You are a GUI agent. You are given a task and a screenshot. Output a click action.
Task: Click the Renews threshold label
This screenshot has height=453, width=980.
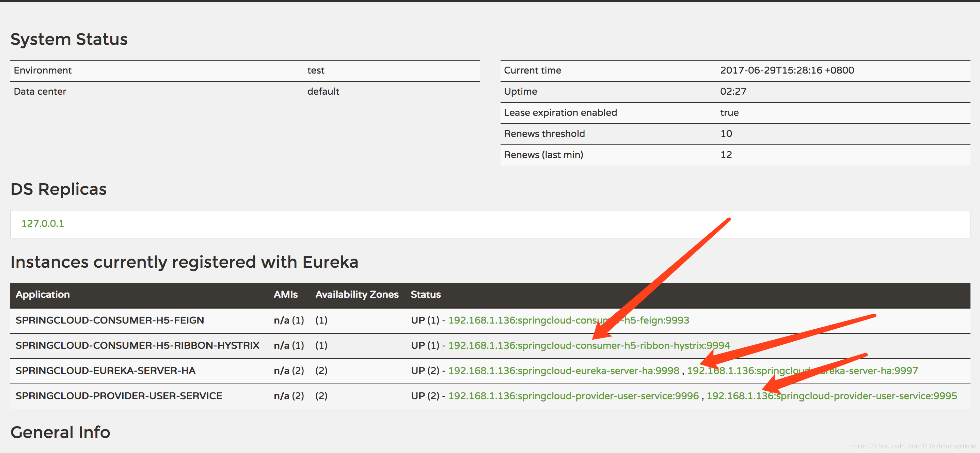coord(544,134)
